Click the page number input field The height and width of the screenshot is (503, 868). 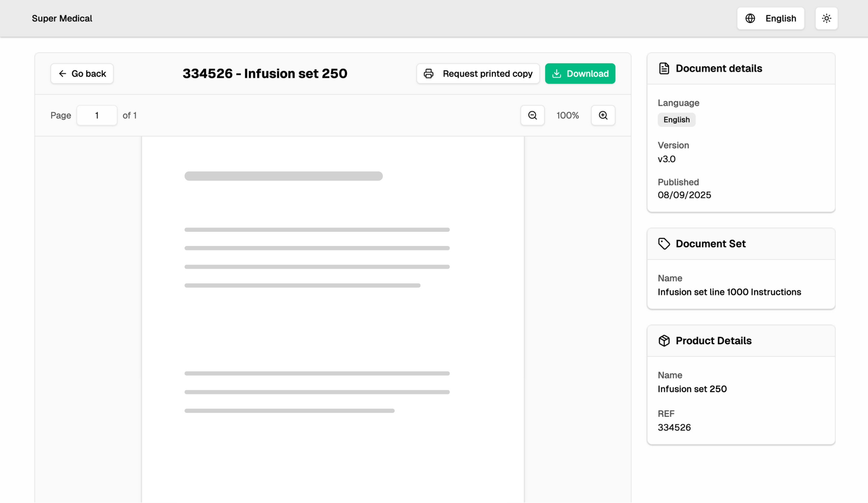[97, 115]
